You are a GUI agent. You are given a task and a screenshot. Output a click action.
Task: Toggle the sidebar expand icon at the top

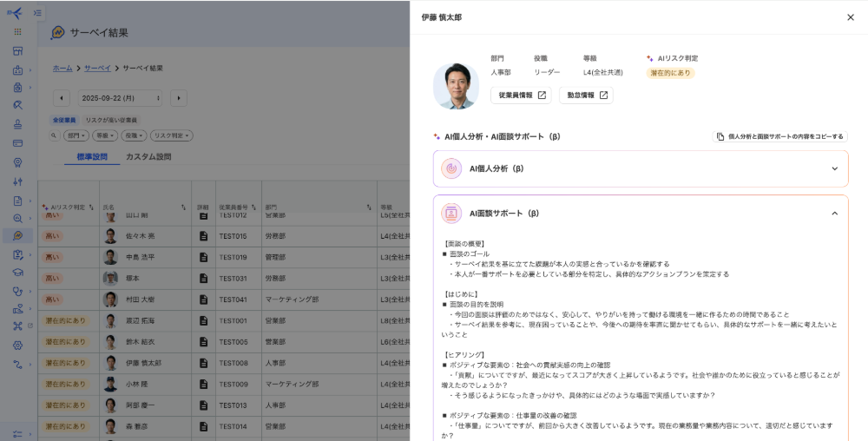point(37,13)
